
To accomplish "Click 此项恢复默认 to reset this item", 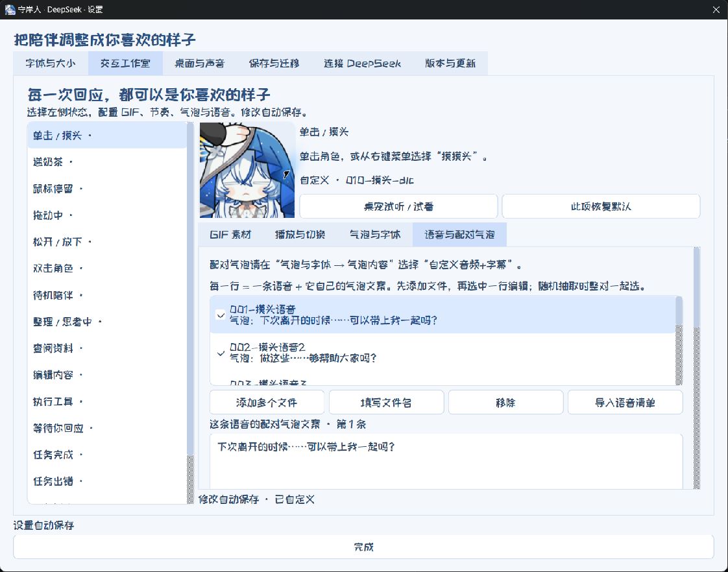I will click(601, 206).
